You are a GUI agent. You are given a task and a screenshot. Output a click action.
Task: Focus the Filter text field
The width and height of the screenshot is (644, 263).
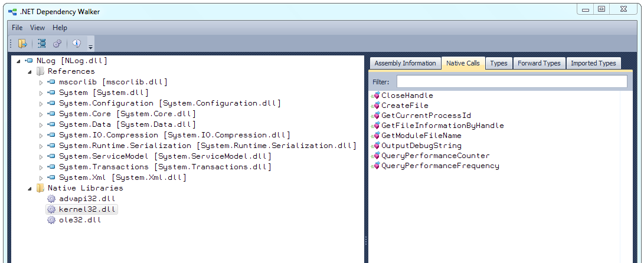(512, 81)
